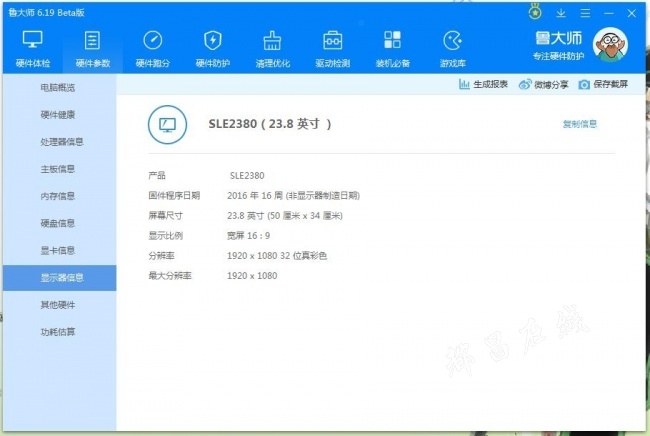The height and width of the screenshot is (436, 650).
Task: Select 功耗估算 in the sidebar
Action: [x=58, y=332]
